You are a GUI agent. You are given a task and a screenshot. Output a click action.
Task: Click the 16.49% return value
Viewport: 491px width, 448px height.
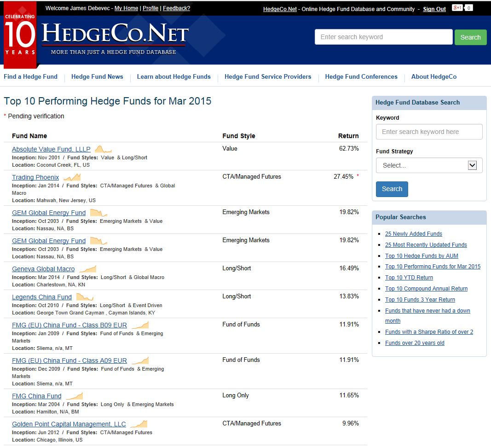349,268
